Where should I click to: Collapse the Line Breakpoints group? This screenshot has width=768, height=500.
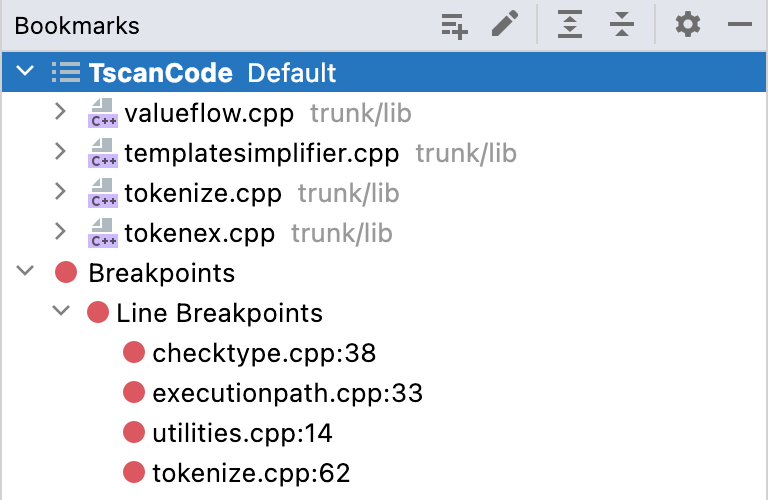coord(61,313)
